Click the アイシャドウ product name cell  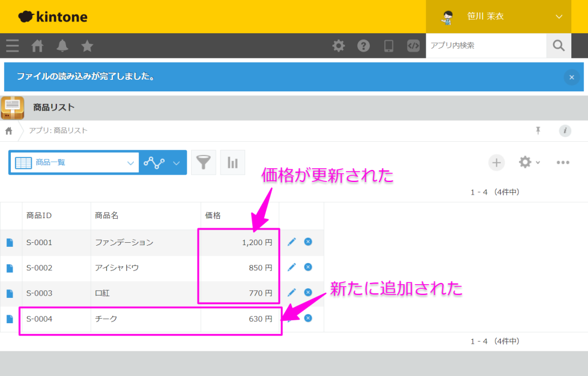click(x=146, y=268)
